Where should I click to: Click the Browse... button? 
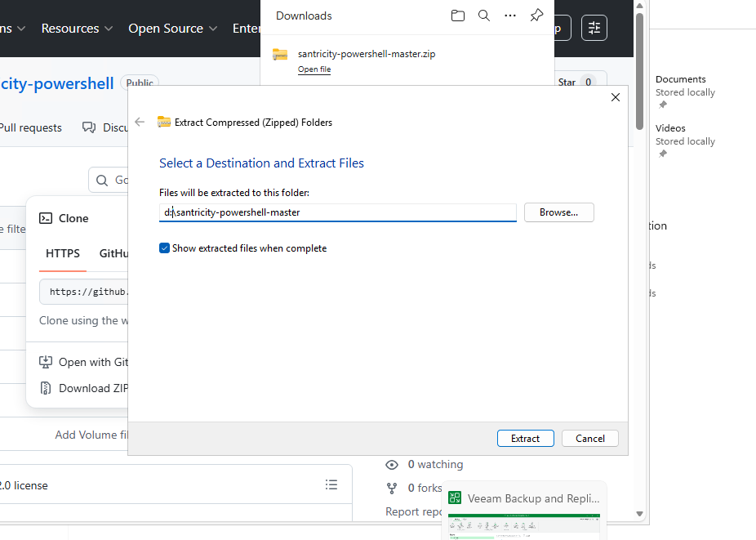coord(558,212)
